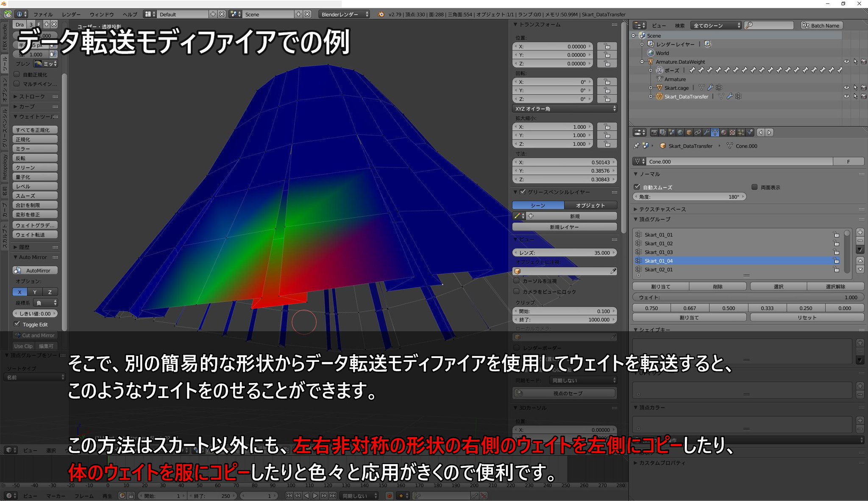Open the Material sphere properties tab

coord(724,132)
